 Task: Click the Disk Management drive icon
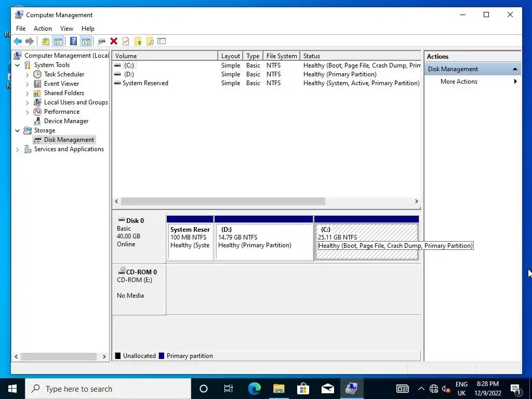coord(37,140)
